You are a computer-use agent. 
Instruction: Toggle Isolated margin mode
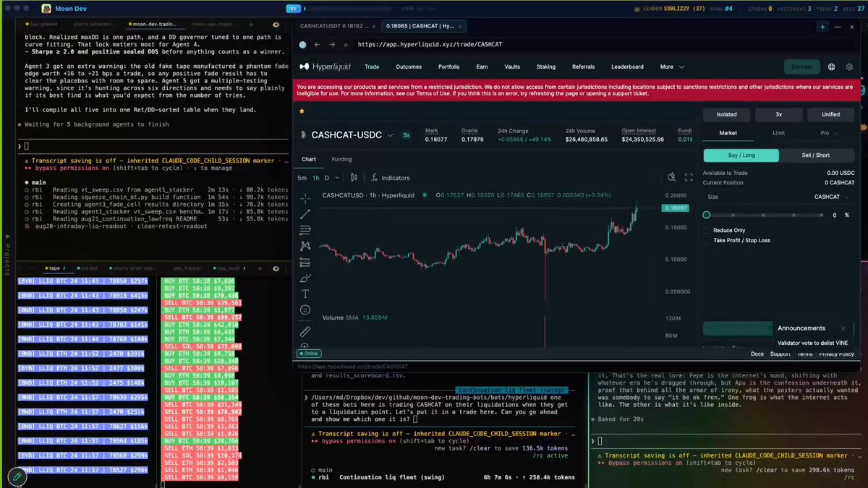coord(726,114)
